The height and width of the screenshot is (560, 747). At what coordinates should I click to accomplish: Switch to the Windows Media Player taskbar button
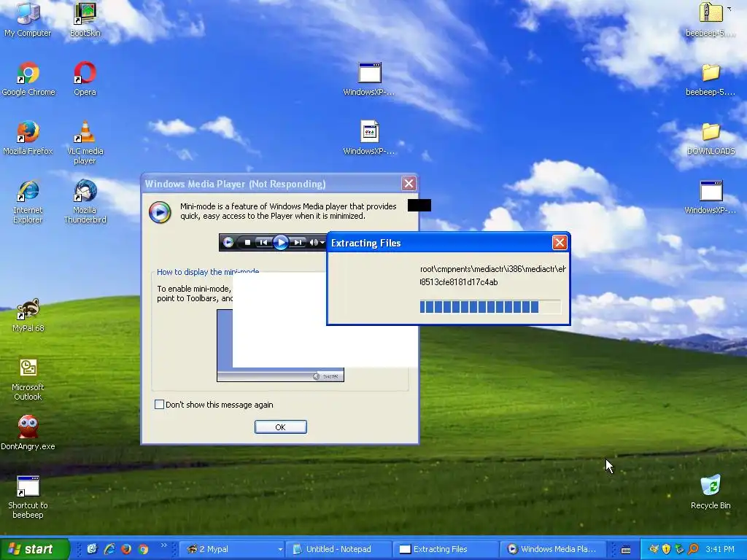[553, 549]
